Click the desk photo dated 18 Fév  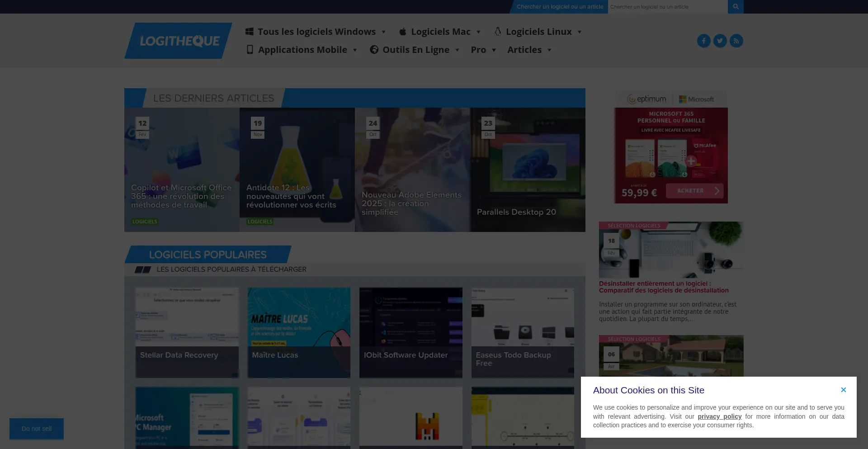point(671,250)
